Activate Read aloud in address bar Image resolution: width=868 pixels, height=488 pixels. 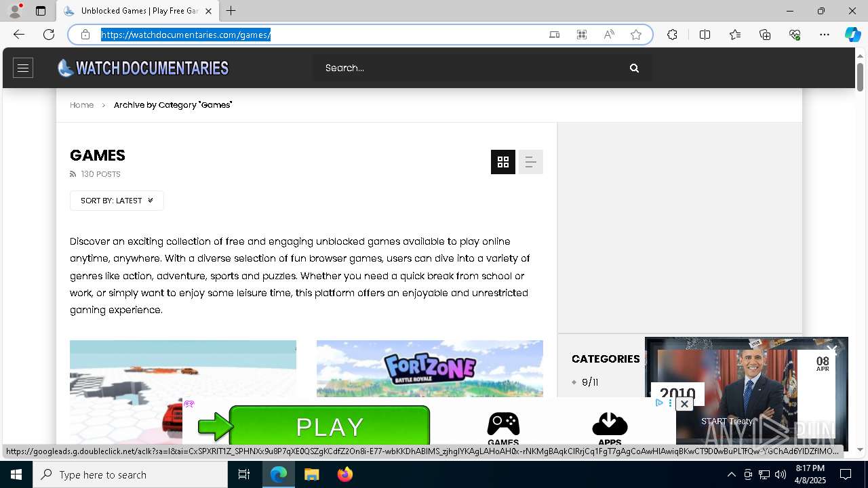coord(609,35)
